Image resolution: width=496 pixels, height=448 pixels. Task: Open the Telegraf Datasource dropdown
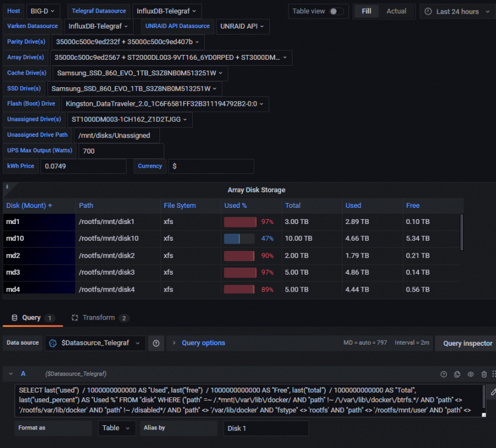(167, 11)
